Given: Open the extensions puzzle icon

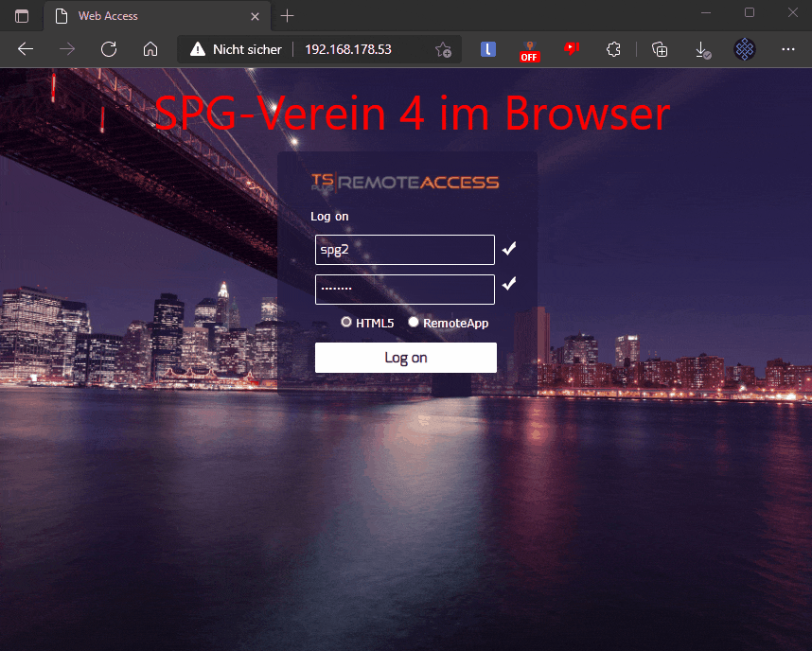Looking at the screenshot, I should [x=613, y=49].
